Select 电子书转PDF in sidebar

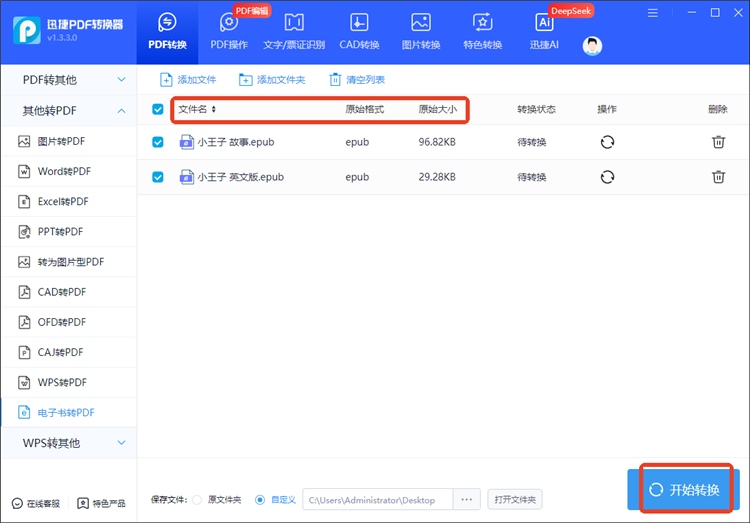click(69, 412)
